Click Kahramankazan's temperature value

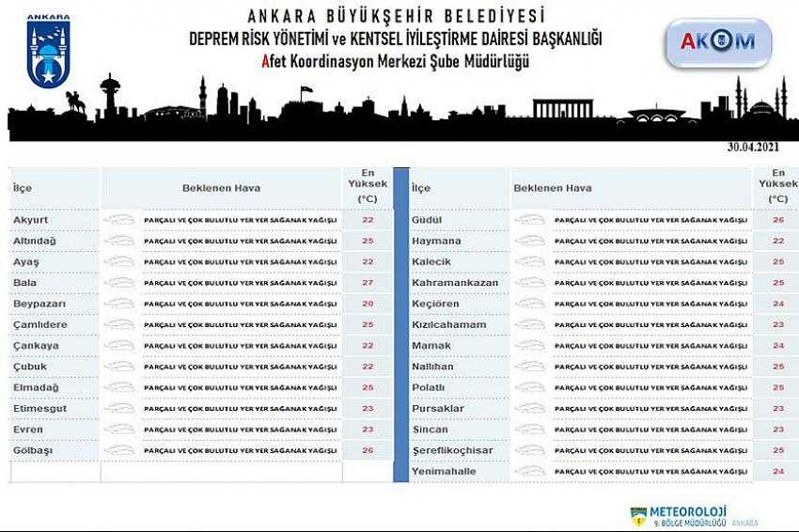click(x=777, y=282)
